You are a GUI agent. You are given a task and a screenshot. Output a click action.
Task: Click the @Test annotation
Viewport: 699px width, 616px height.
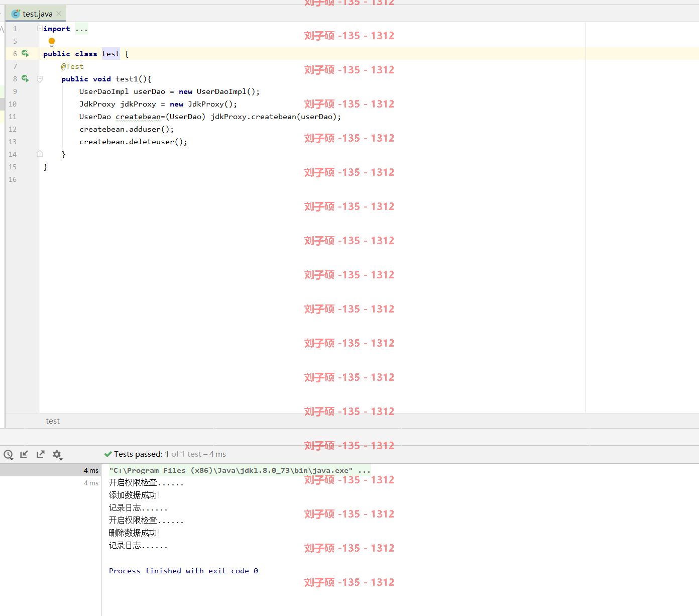click(x=72, y=66)
